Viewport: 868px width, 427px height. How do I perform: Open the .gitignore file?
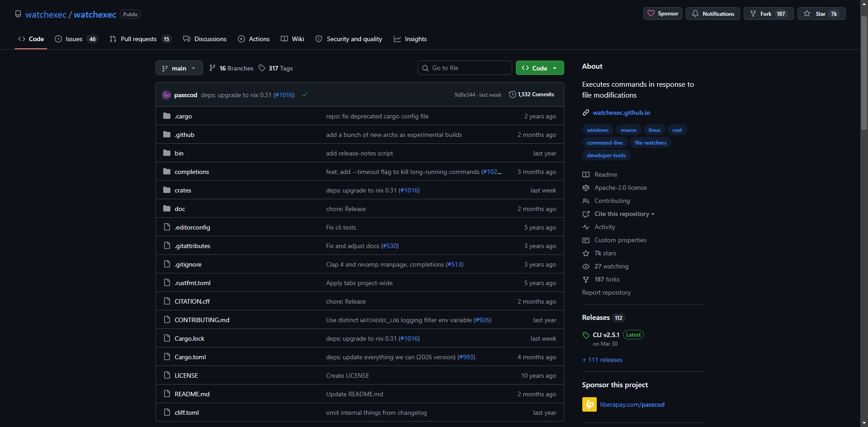point(188,264)
